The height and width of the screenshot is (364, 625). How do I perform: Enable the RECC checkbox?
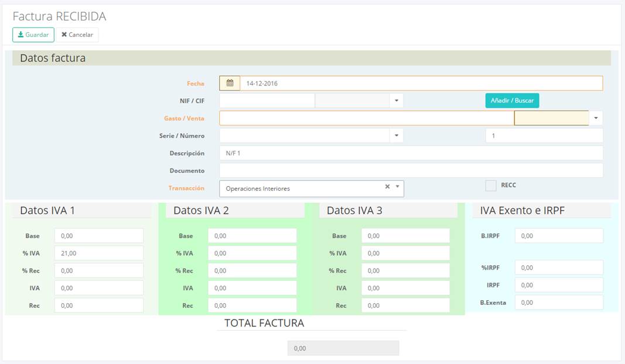(x=491, y=185)
